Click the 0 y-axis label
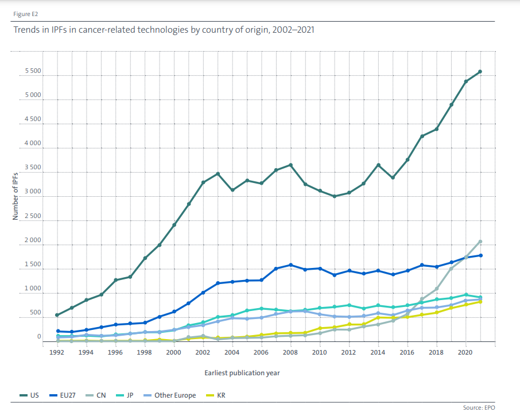 pos(39,336)
